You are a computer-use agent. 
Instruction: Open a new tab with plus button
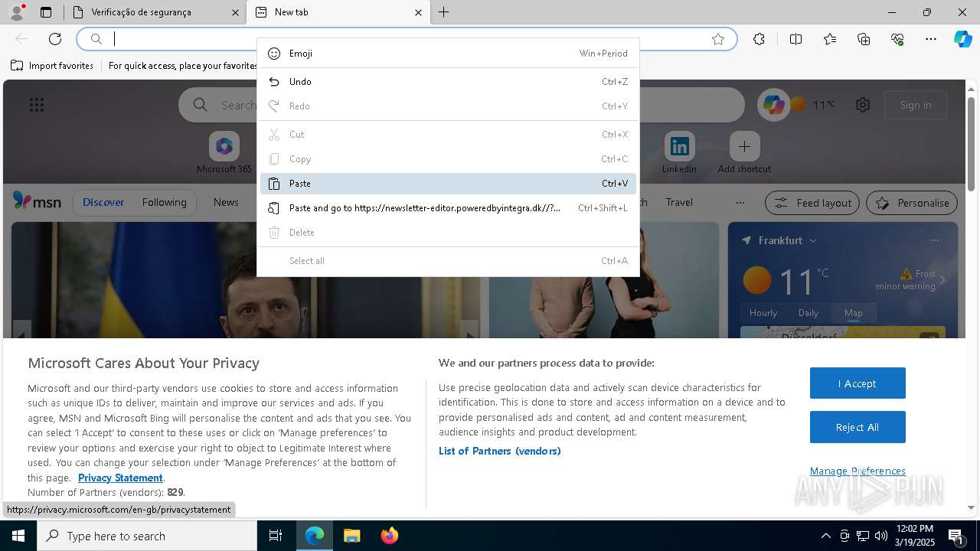pos(444,12)
